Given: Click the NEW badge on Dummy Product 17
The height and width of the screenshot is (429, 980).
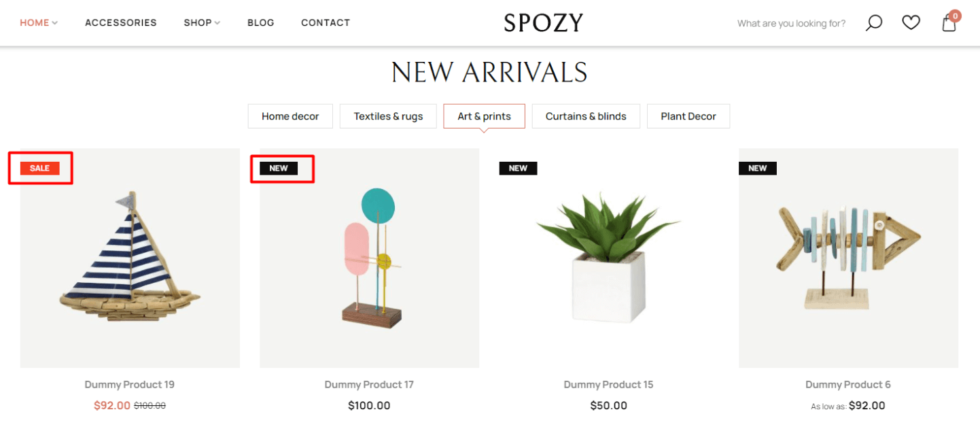Looking at the screenshot, I should 279,168.
